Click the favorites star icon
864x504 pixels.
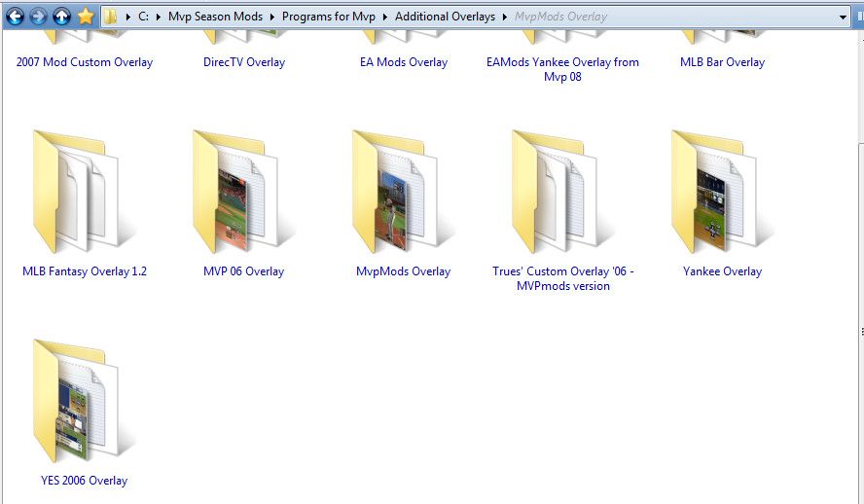(86, 16)
